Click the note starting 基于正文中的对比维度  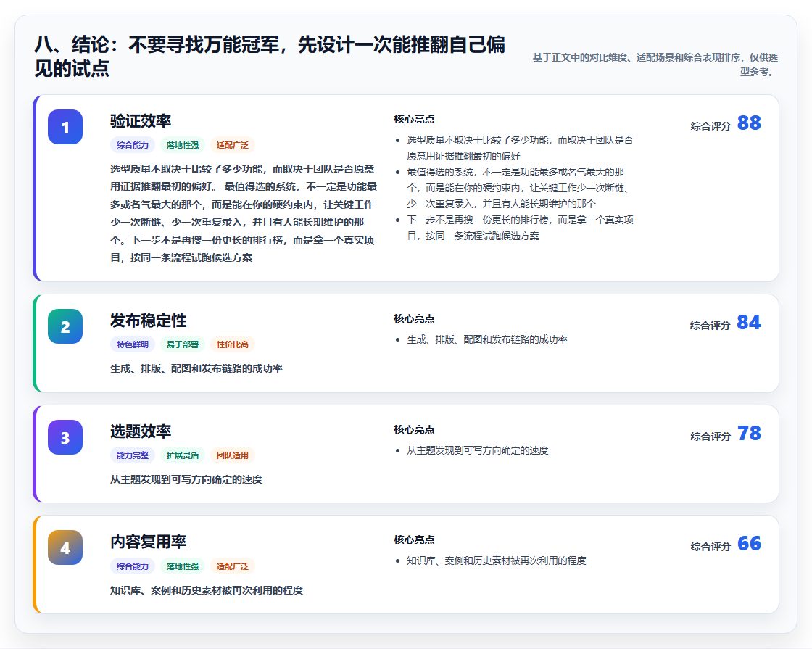(655, 65)
